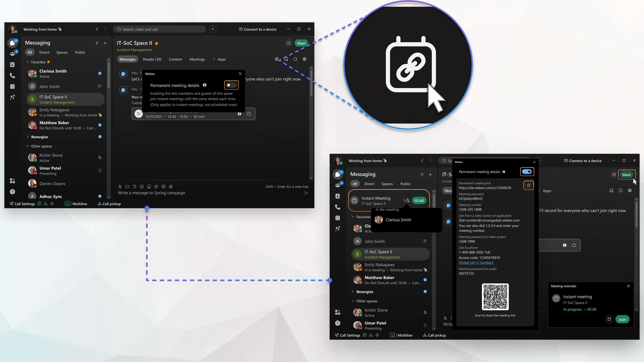Collapse Favorites section in lower window
The width and height of the screenshot is (644, 362).
(353, 217)
